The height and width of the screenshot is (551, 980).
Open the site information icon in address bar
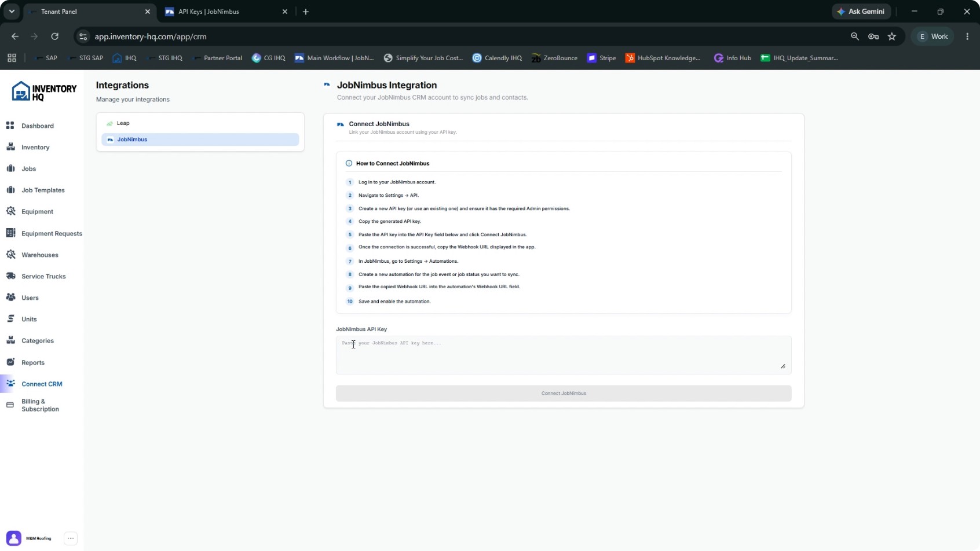[83, 36]
